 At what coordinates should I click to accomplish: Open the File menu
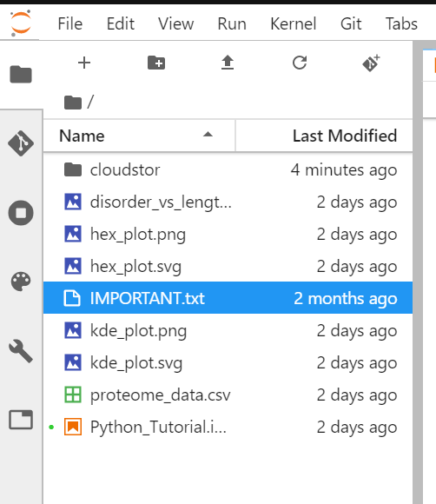[70, 23]
